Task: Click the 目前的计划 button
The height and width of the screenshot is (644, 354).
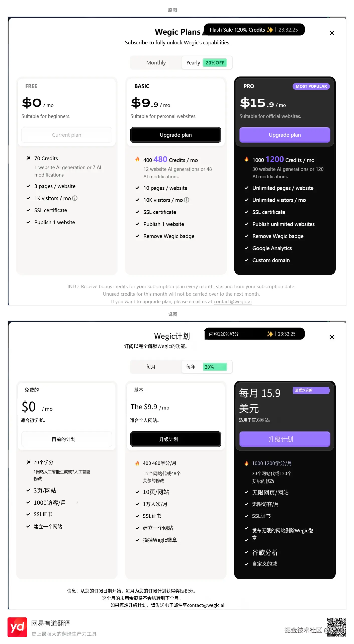Action: tap(67, 439)
